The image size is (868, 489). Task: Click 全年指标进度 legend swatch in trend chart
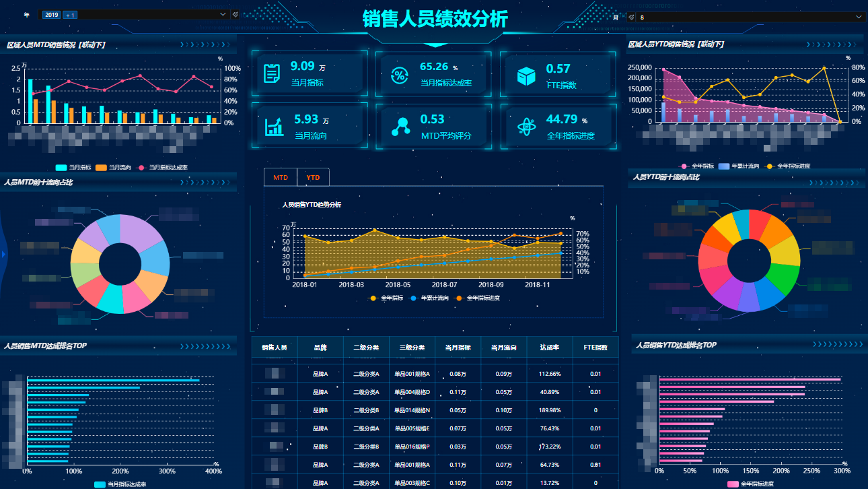459,298
